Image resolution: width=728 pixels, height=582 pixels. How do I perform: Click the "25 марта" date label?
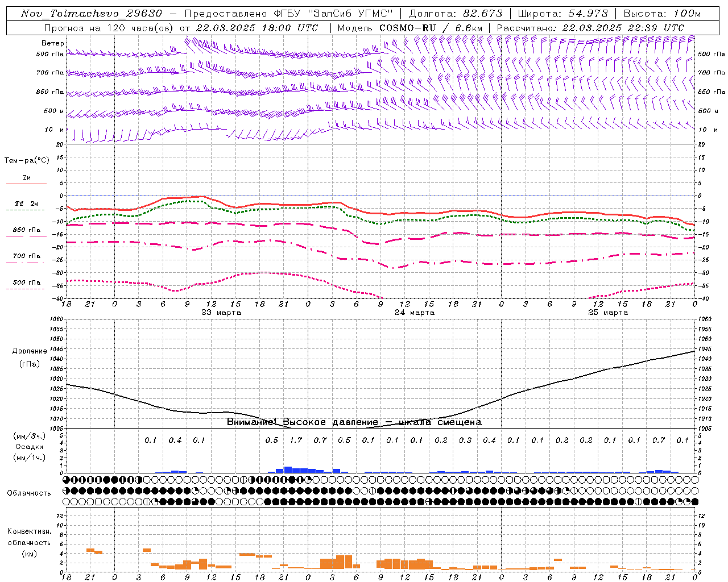click(608, 313)
